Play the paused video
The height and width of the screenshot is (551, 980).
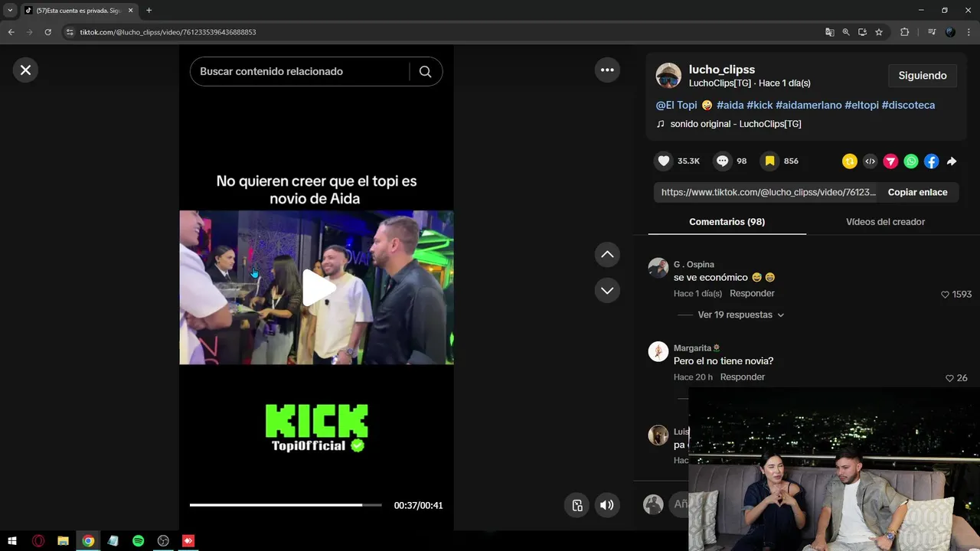pyautogui.click(x=317, y=288)
